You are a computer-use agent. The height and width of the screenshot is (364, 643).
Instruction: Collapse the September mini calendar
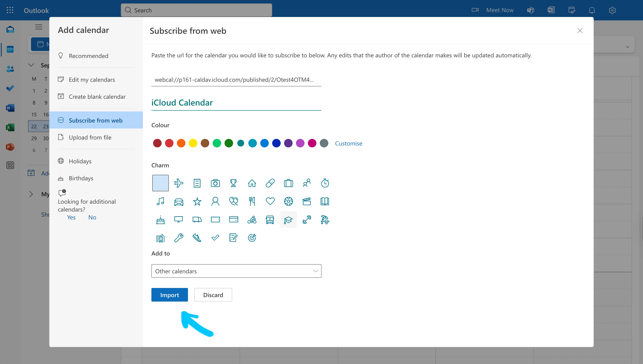pyautogui.click(x=31, y=65)
